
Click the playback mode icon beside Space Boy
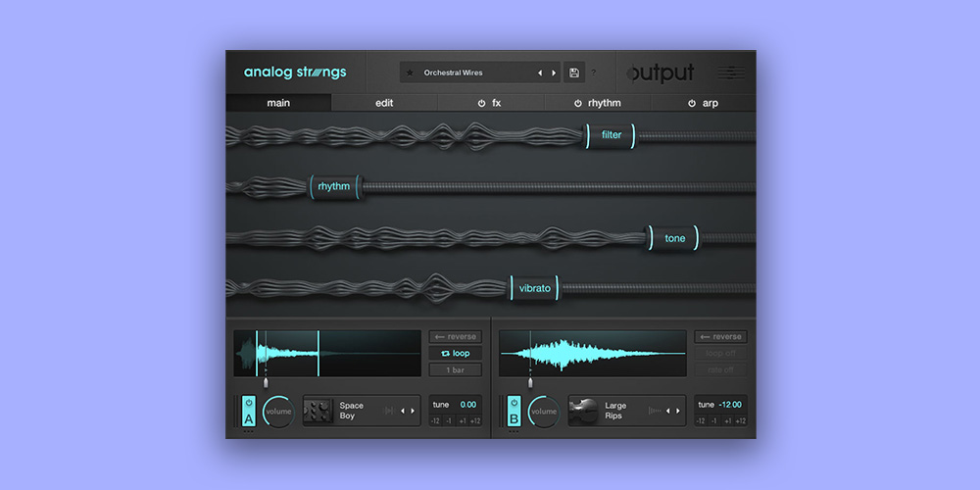(x=389, y=411)
